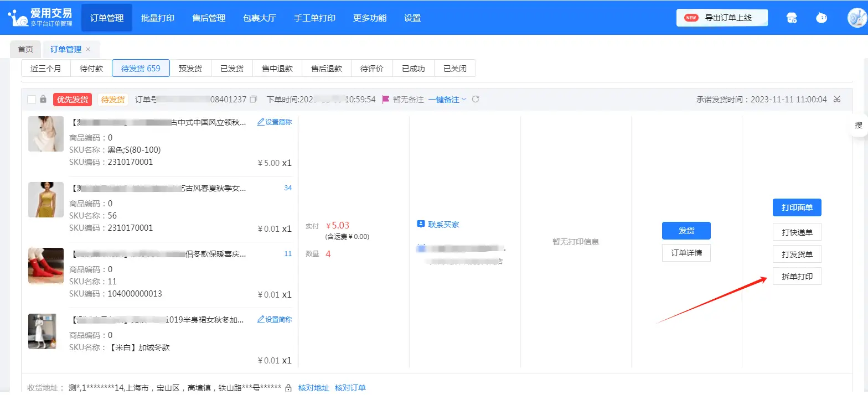Click the 暂无打印信息 text
Viewport: 868px width, 395px height.
point(576,242)
